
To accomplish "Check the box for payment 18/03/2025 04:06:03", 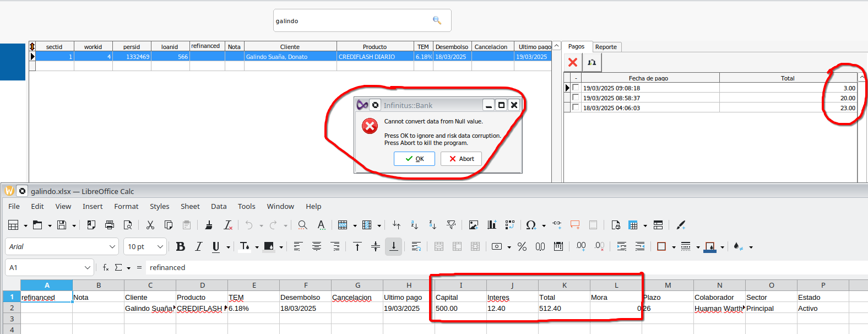I will (576, 107).
